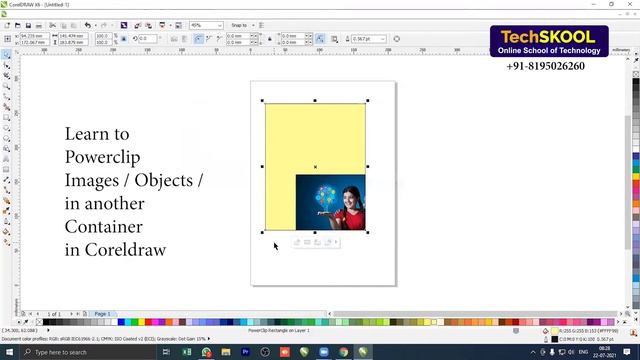Select the Zoom tool in the toolbox
Viewport: 640px width, 360px height.
(7, 86)
